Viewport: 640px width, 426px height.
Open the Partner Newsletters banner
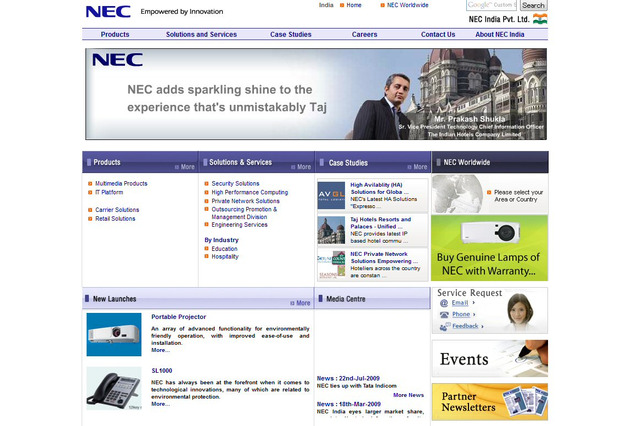(489, 401)
